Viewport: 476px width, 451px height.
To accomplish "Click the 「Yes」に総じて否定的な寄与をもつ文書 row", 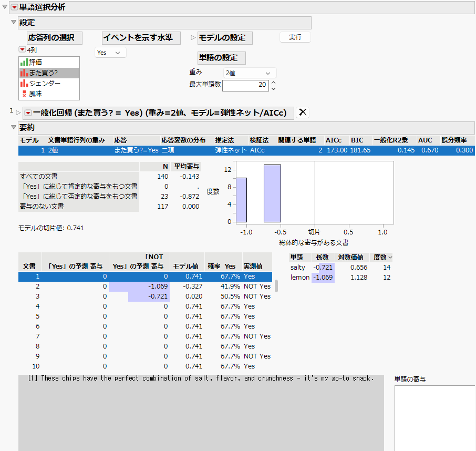I will [x=109, y=197].
